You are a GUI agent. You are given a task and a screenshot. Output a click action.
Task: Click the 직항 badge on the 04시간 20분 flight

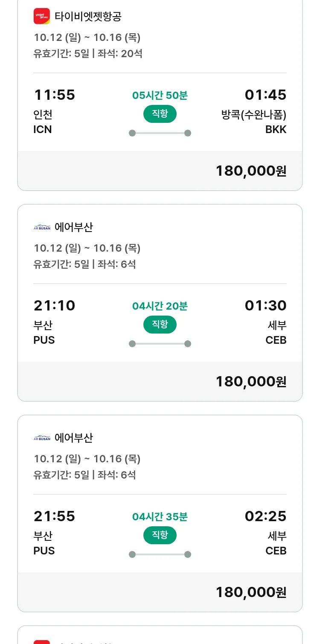pos(160,325)
